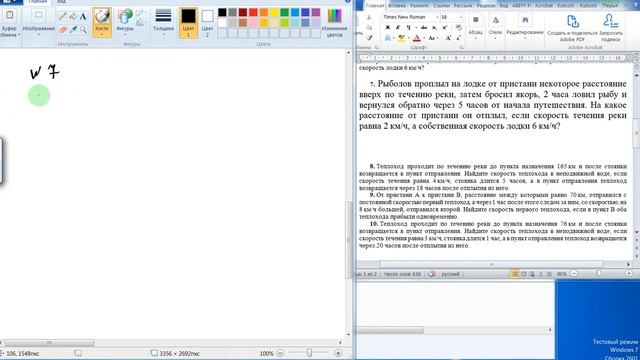Screen dimensions: 640x360
Task: Adjust Paint zoom slider handle
Action: (309, 353)
